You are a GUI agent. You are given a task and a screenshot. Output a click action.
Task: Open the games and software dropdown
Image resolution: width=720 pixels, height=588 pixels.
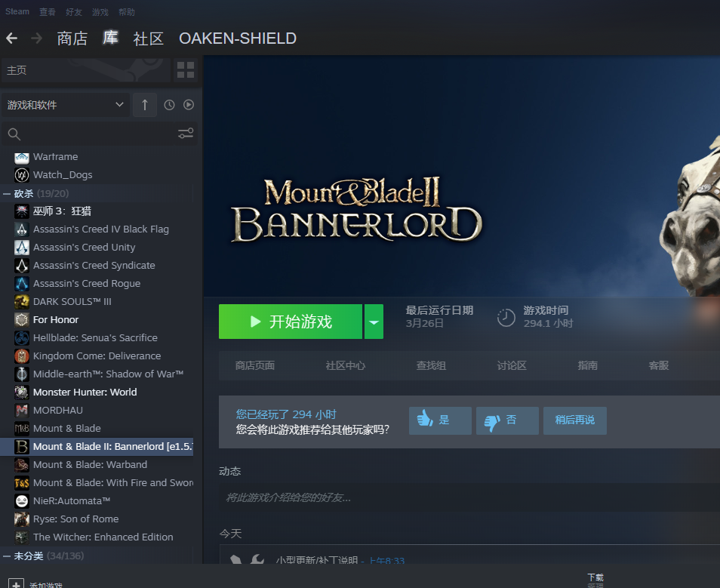66,105
